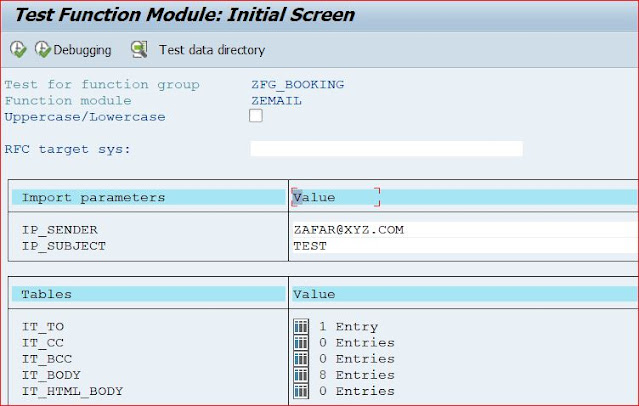Viewport: 639px width, 406px height.
Task: Select the IT_HTML_BODY table label
Action: (x=73, y=391)
